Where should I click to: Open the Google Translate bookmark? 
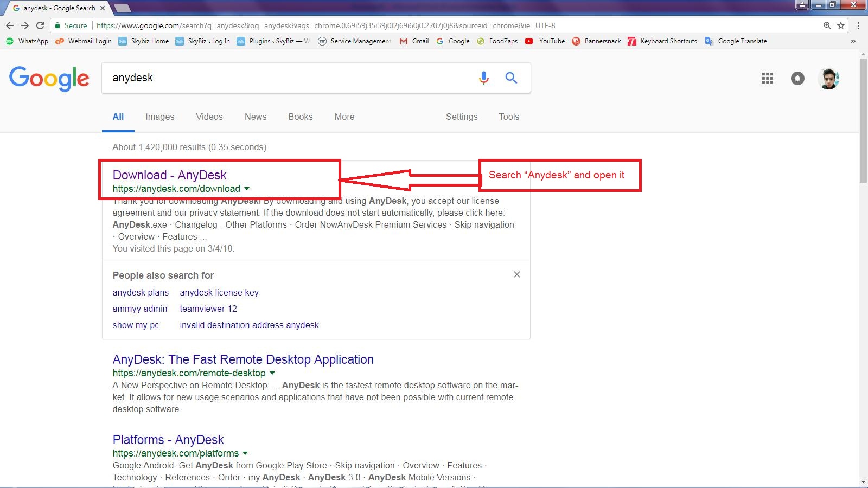pyautogui.click(x=736, y=41)
